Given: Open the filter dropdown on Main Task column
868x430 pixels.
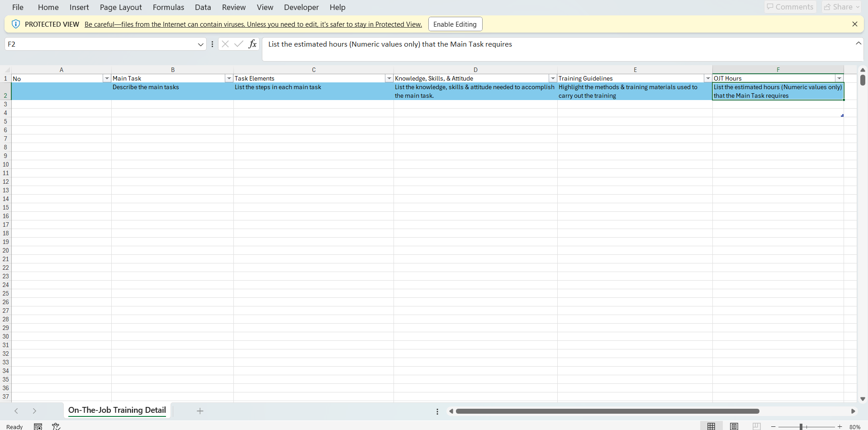Looking at the screenshot, I should point(229,78).
